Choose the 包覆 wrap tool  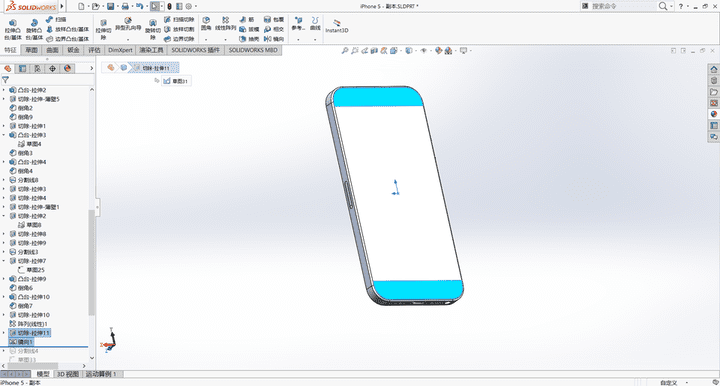coord(274,20)
